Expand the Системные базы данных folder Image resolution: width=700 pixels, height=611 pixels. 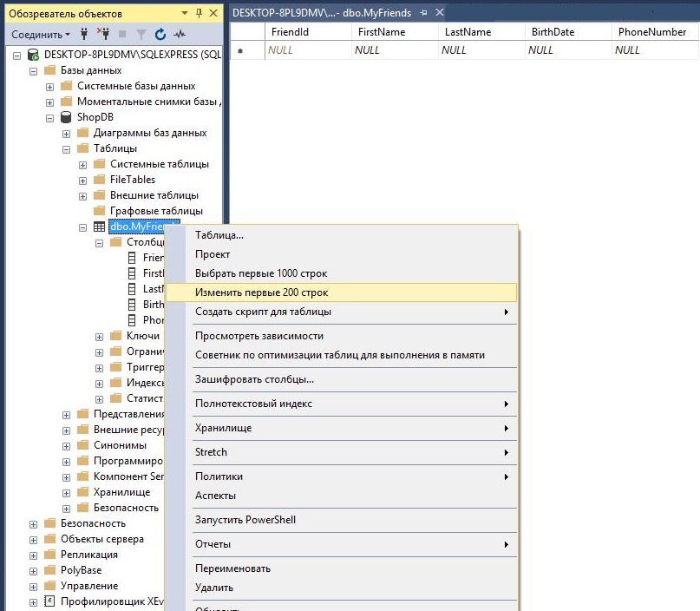click(50, 86)
